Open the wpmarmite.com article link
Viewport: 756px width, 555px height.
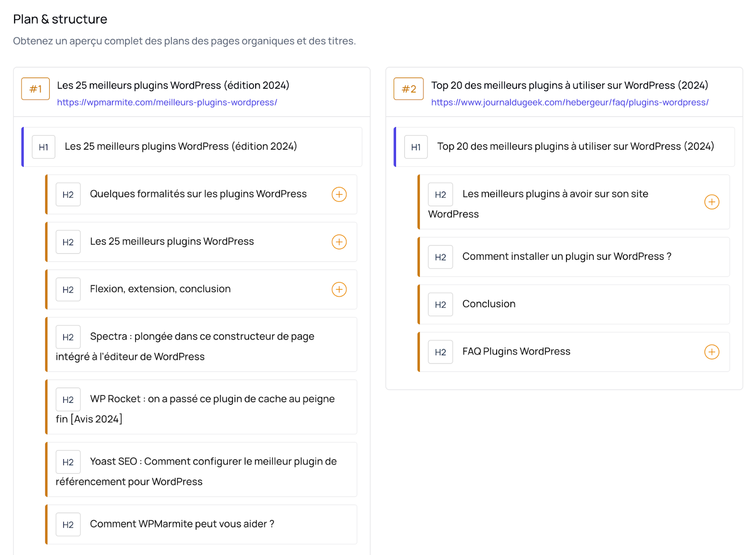[x=167, y=102]
